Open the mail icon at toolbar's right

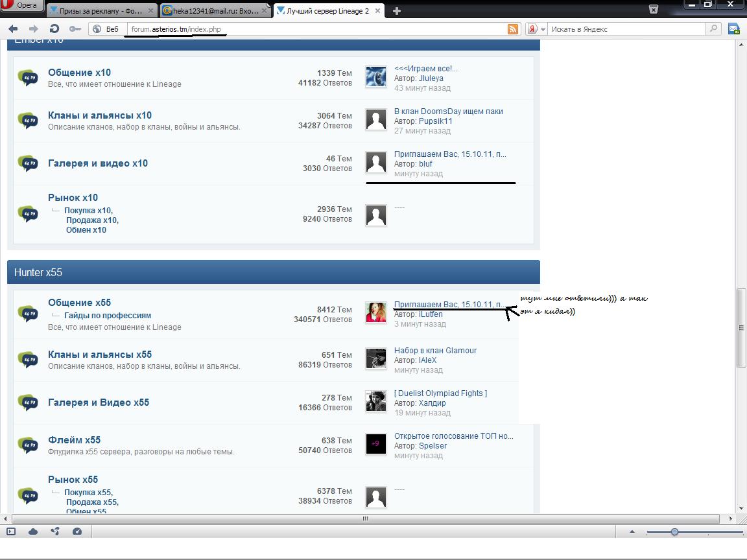[x=734, y=29]
